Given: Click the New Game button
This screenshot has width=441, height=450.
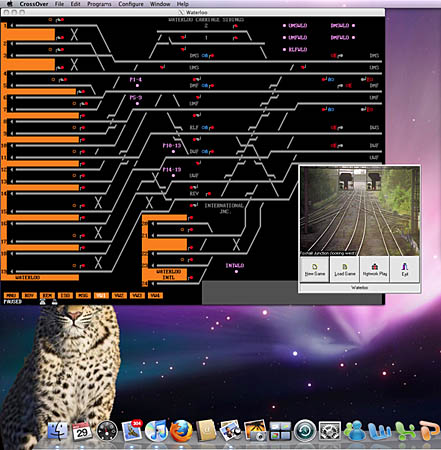Looking at the screenshot, I should click(x=315, y=269).
